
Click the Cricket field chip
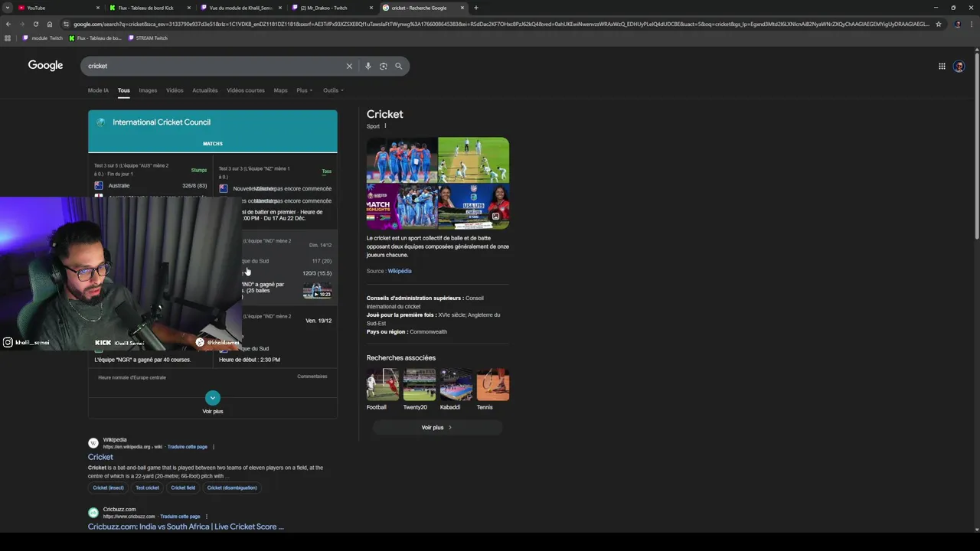(x=183, y=487)
